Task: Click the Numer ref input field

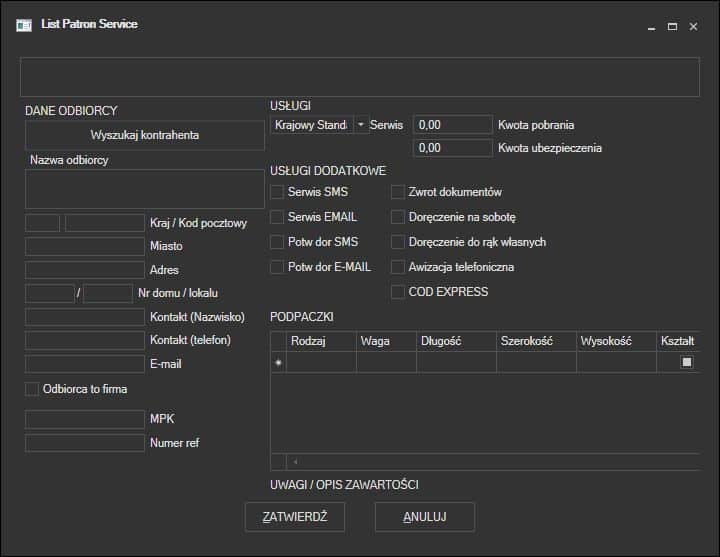Action: [x=85, y=443]
